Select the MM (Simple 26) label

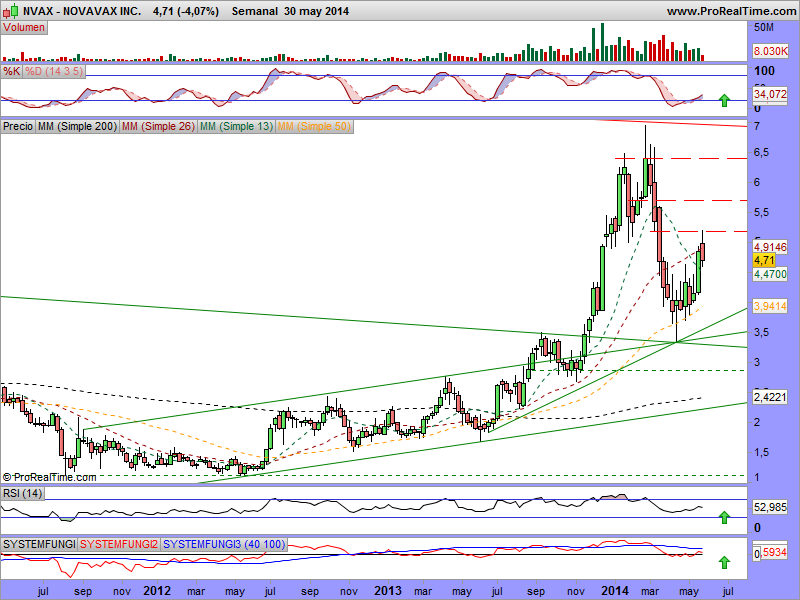pos(158,126)
